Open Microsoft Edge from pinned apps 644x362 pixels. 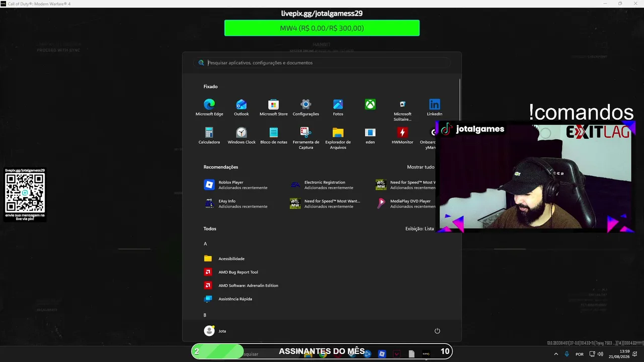point(209,107)
